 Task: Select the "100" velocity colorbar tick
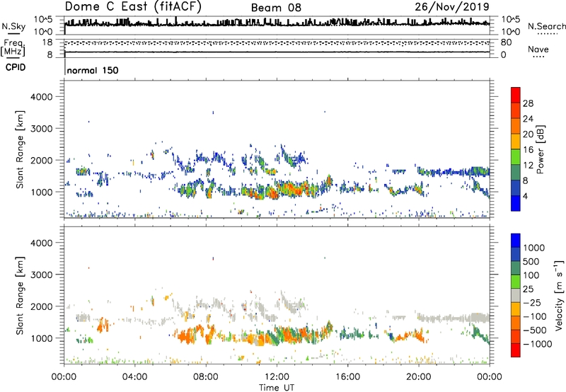pos(531,275)
